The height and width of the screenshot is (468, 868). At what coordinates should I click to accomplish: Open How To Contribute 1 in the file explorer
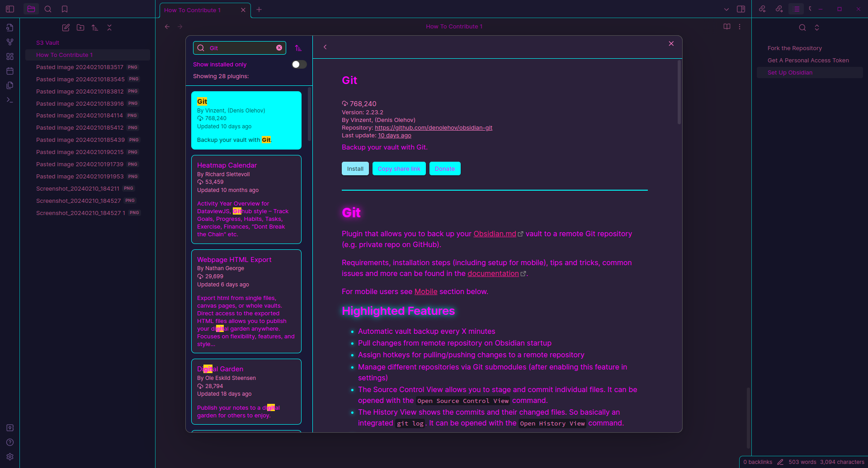(87, 55)
